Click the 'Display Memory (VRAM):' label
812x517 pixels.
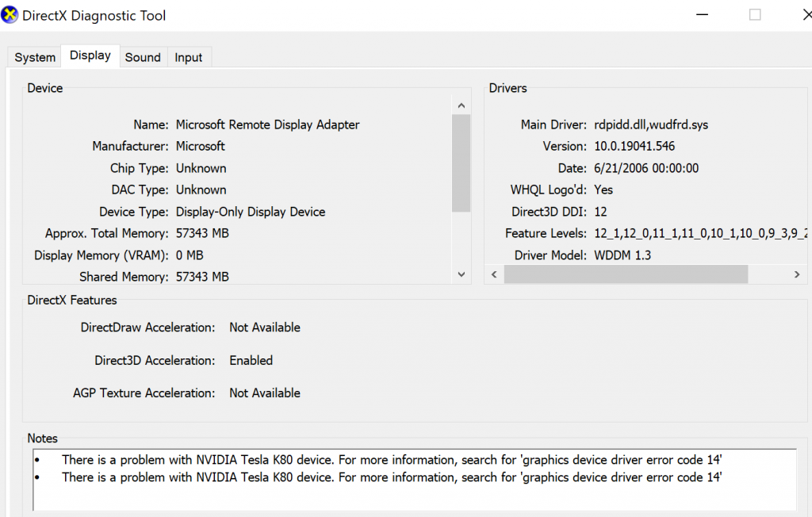(x=101, y=255)
